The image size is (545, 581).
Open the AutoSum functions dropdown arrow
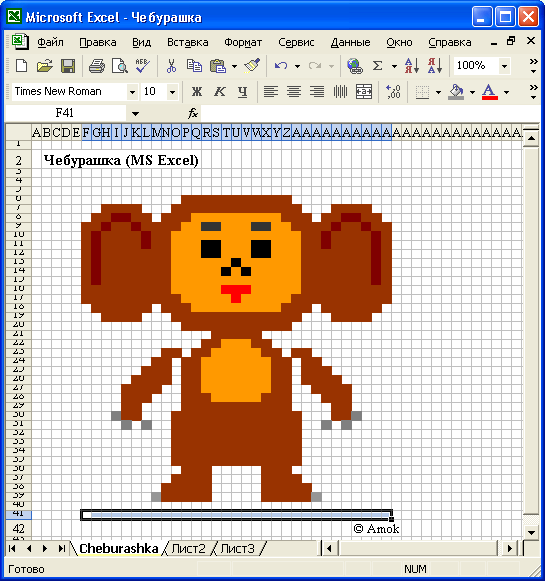click(394, 67)
